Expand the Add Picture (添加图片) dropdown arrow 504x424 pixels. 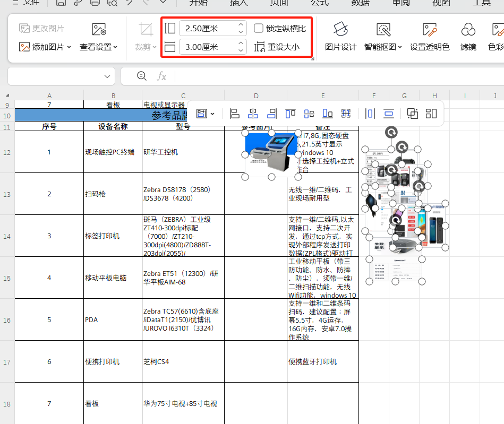pos(69,47)
